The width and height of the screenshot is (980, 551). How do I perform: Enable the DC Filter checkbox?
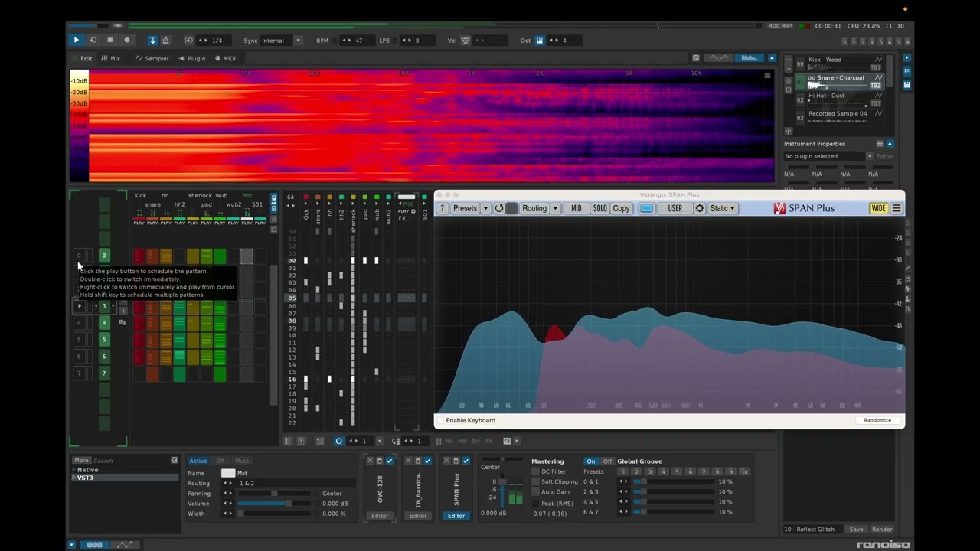tap(536, 472)
